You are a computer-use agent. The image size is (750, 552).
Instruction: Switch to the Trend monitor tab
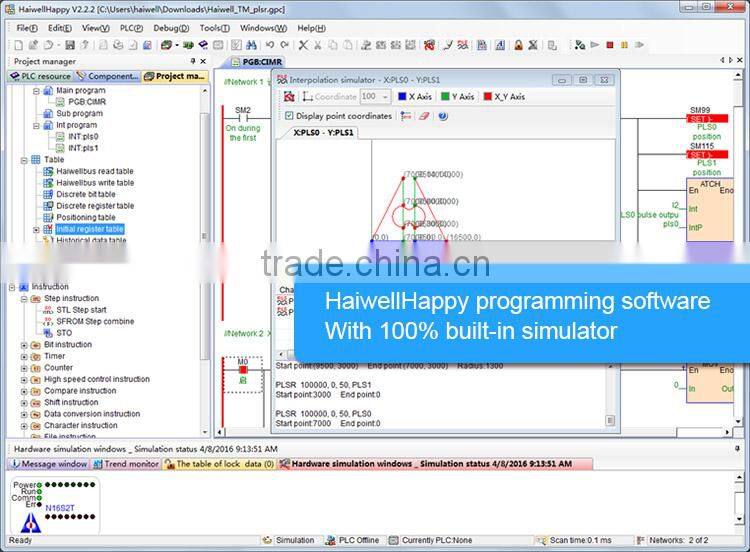click(x=131, y=464)
